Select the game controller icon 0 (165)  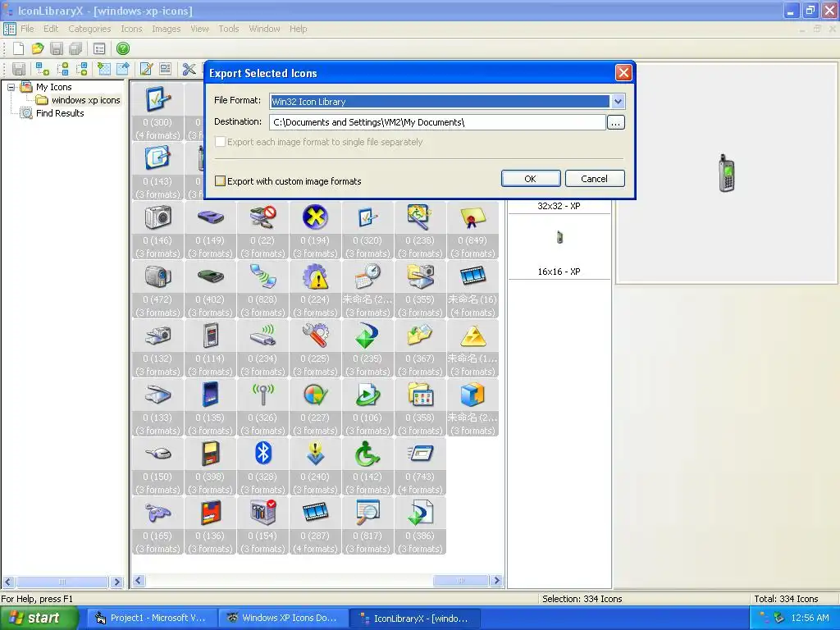tap(158, 526)
